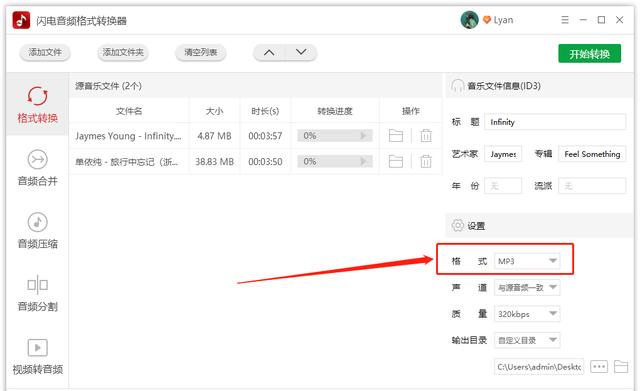Image resolution: width=640 pixels, height=391 pixels.
Task: Click the 操作 column header
Action: 411,111
